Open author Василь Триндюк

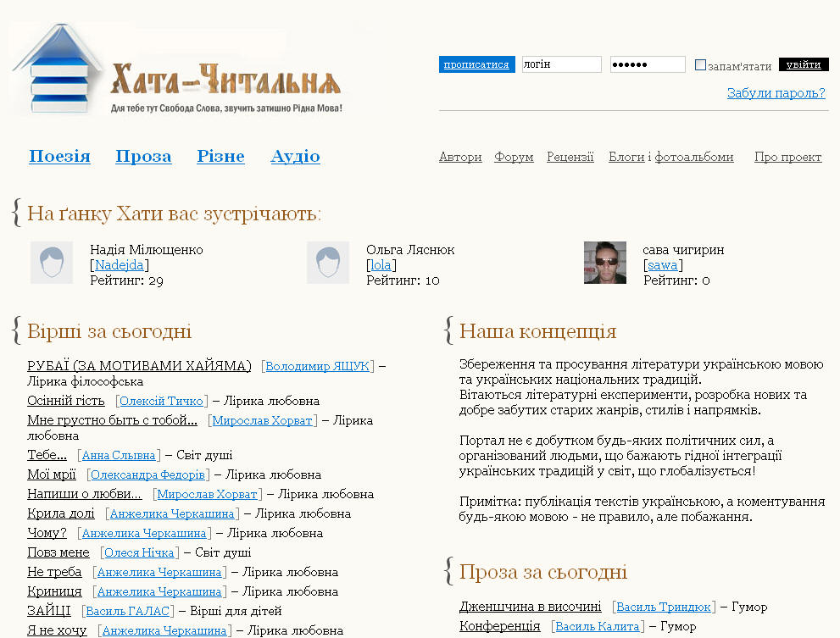point(664,607)
